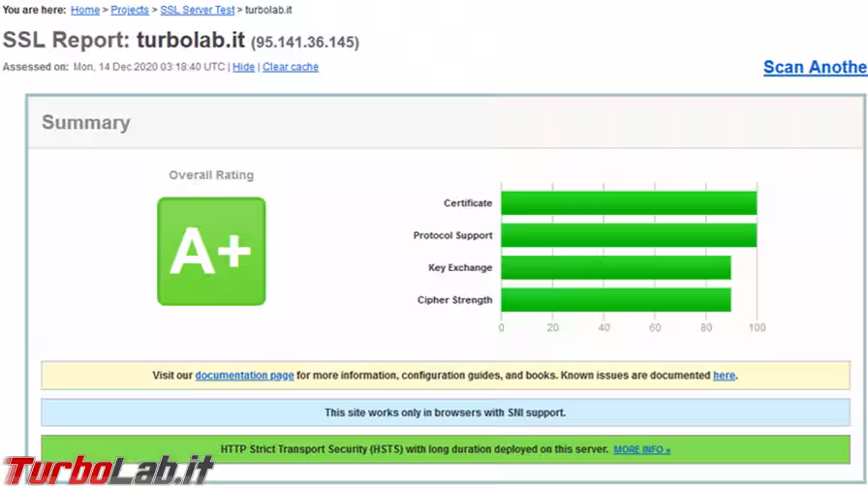Open known issues 'here' link

coord(724,375)
